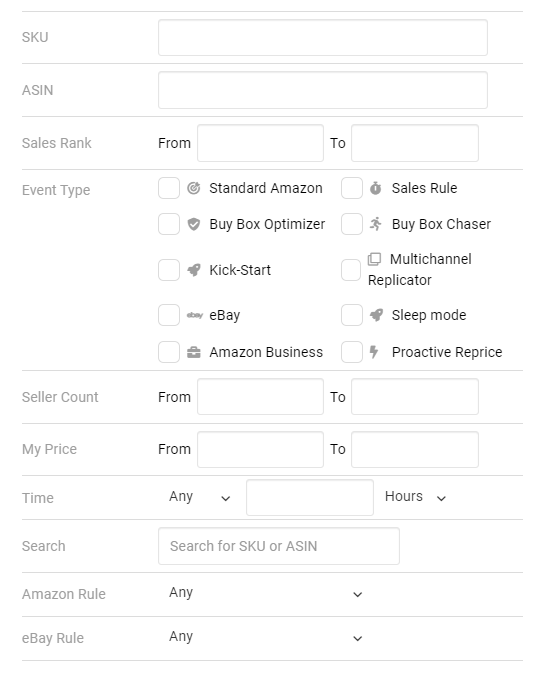Expand the Amazon Rule dropdown
The width and height of the screenshot is (535, 693).
[265, 594]
